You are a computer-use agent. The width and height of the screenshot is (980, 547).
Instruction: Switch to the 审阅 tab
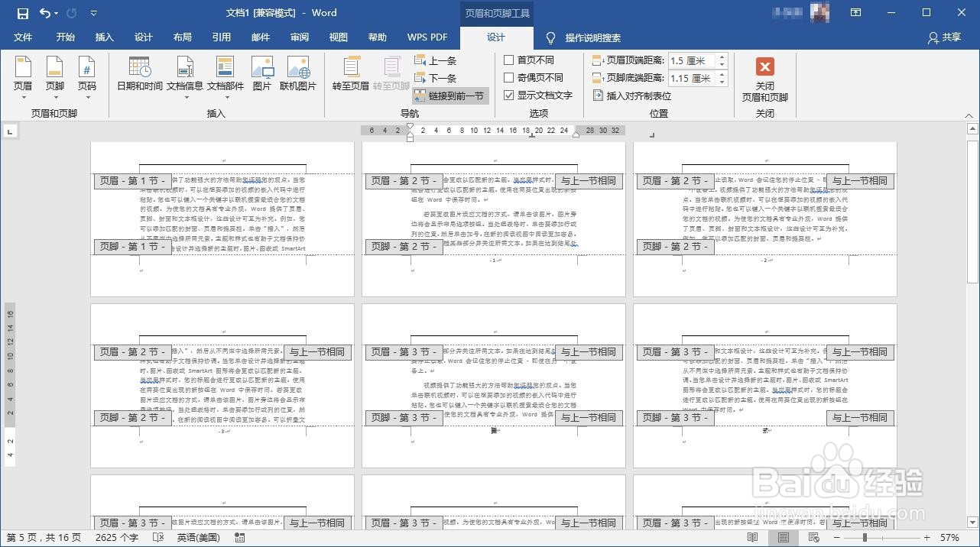pyautogui.click(x=300, y=37)
